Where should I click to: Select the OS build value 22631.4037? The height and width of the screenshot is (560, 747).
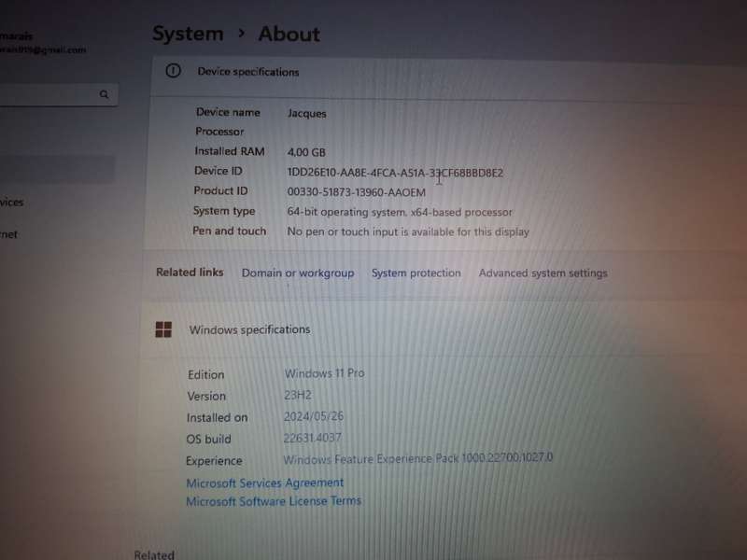[x=313, y=438]
